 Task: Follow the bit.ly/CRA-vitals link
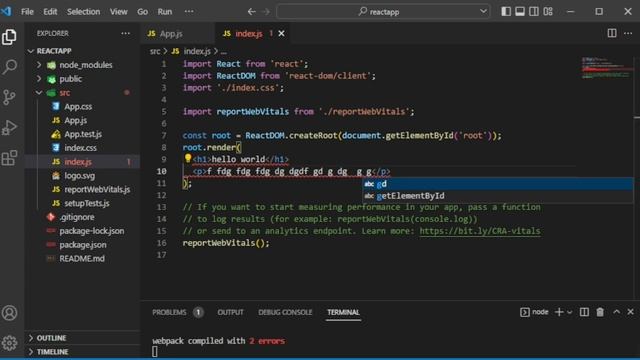480,231
